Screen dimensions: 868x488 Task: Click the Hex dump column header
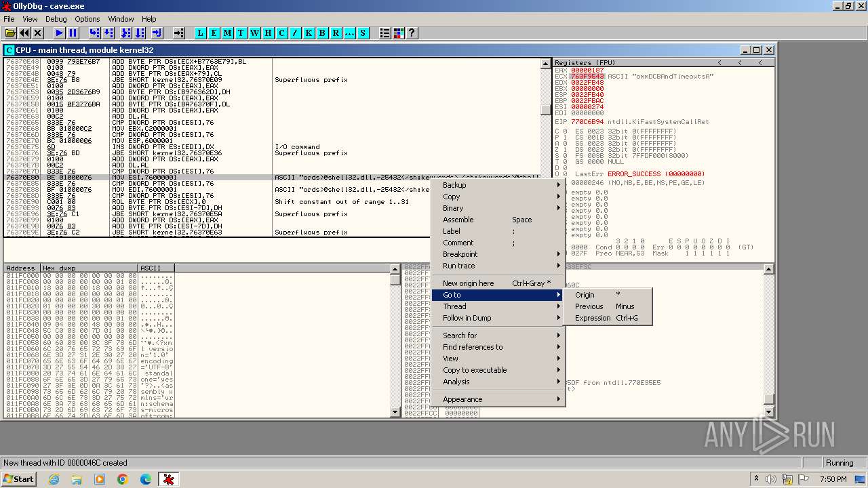pyautogui.click(x=90, y=268)
